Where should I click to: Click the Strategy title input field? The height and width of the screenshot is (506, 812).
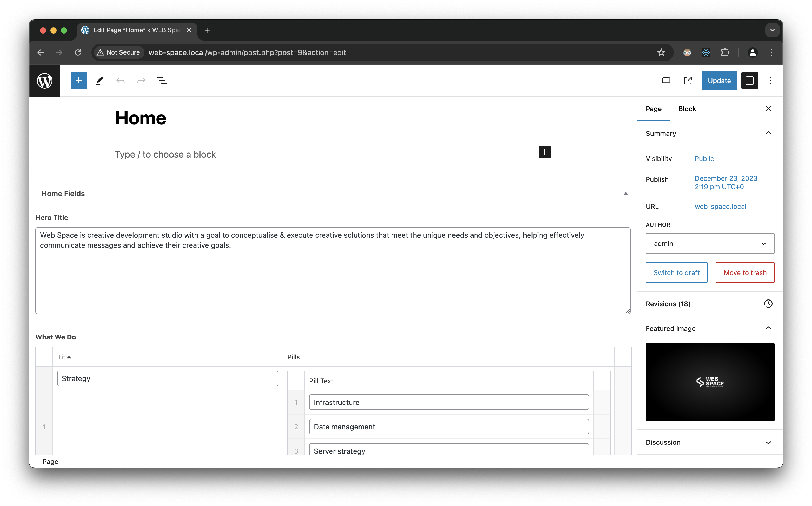point(167,378)
